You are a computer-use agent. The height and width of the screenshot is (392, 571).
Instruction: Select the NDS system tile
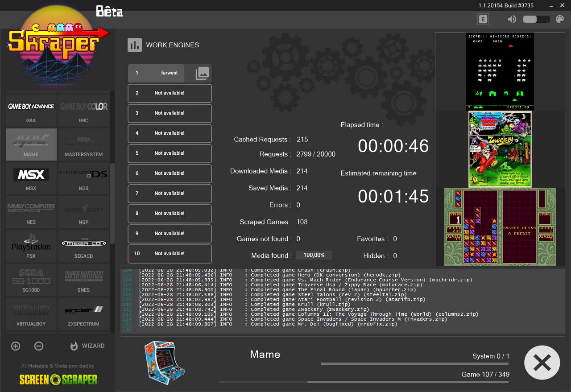[84, 178]
